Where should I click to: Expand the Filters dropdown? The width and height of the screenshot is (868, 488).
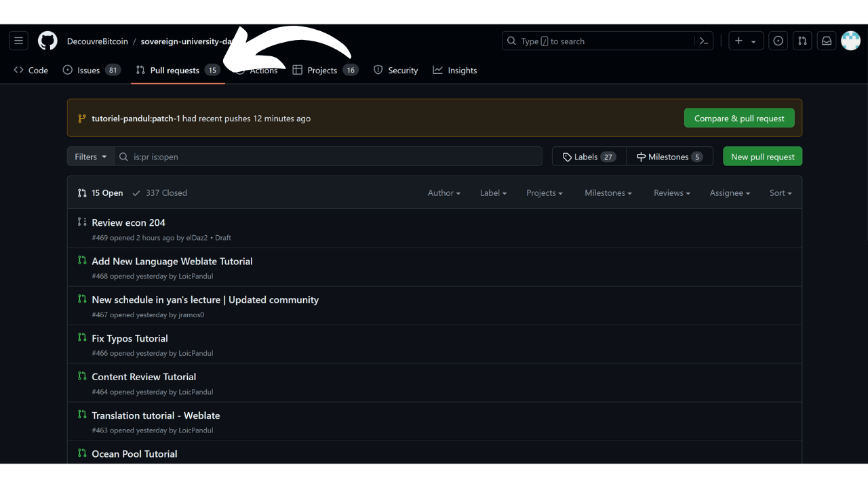91,157
